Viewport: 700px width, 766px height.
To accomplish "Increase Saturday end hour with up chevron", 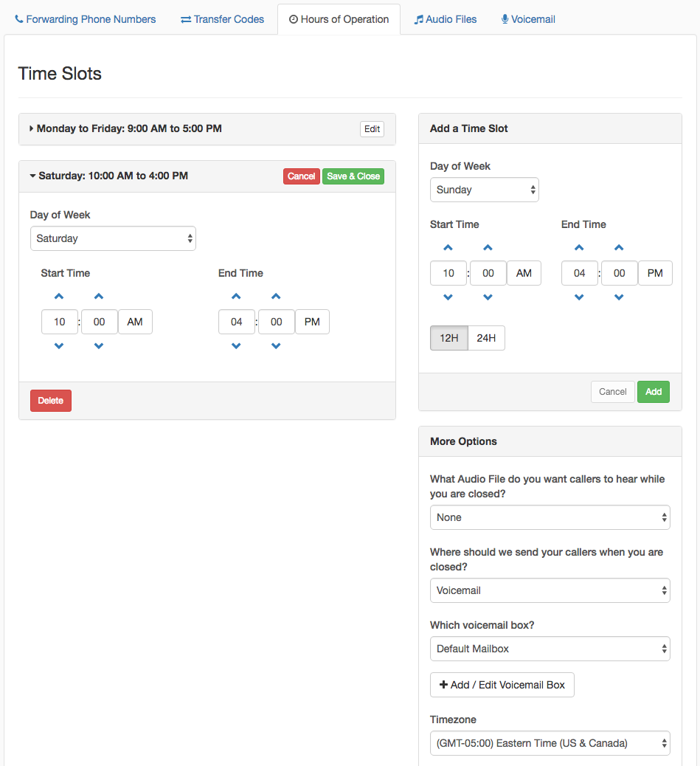I will 236,296.
